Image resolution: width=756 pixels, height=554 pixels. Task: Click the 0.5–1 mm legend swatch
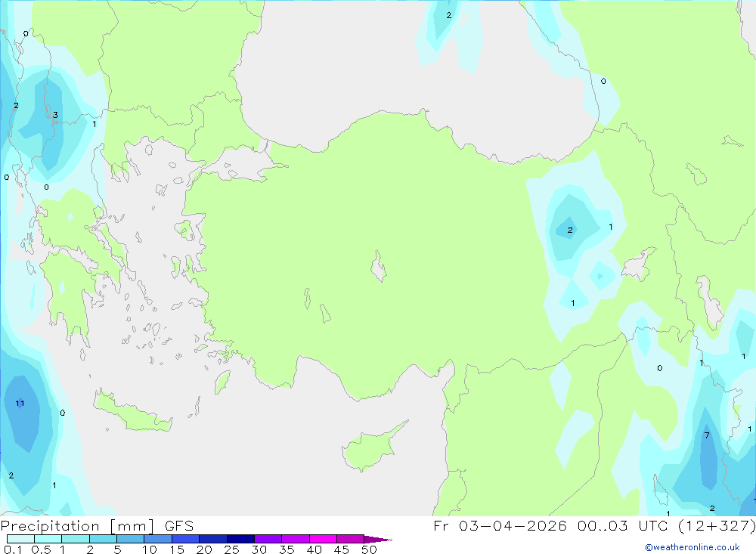coord(48,539)
